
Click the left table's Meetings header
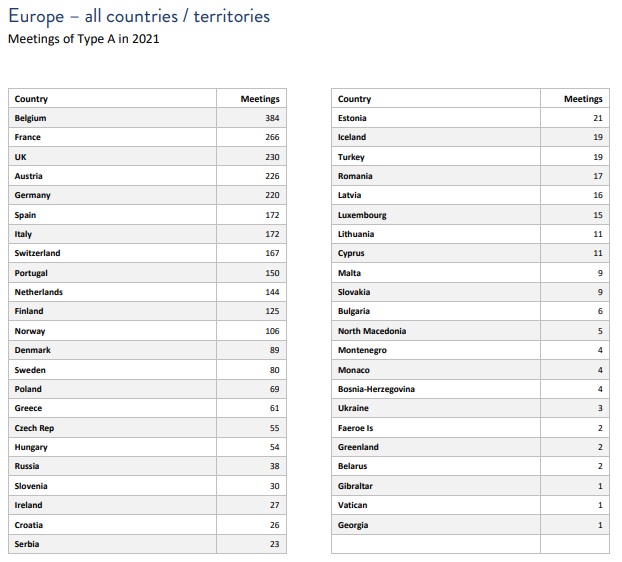260,99
